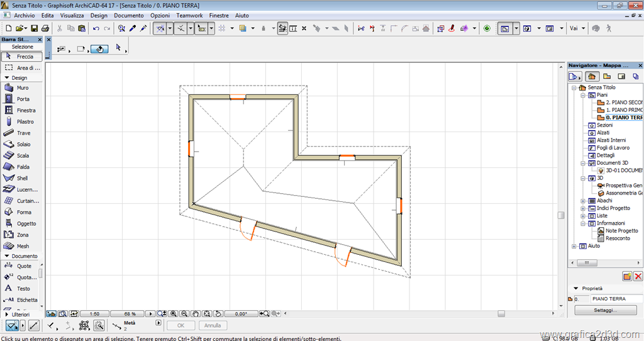
Task: Click the Save floppy disk icon
Action: 34,28
